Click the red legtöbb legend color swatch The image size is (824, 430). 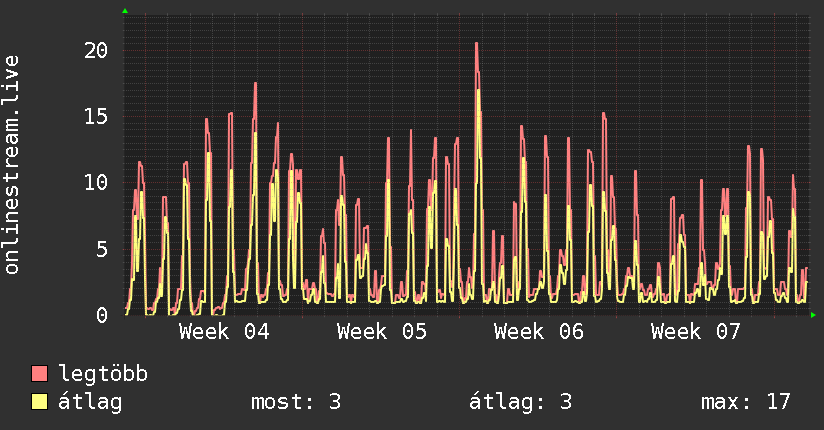[40, 374]
